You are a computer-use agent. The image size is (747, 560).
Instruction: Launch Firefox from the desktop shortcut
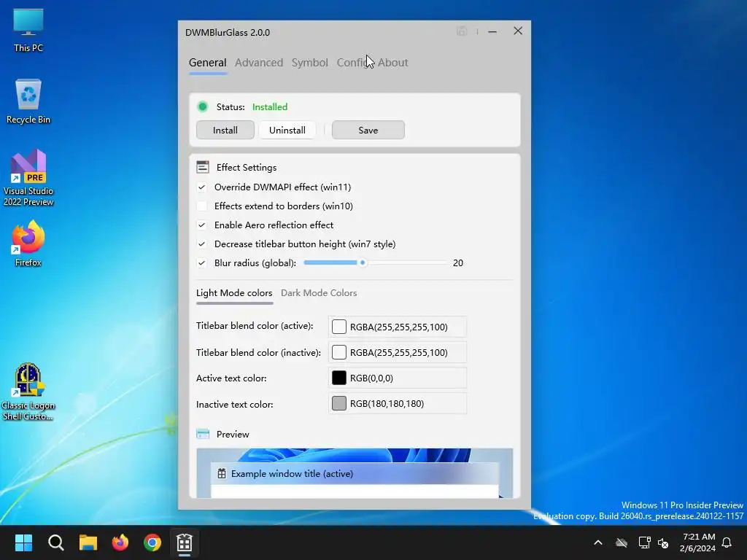tap(28, 244)
